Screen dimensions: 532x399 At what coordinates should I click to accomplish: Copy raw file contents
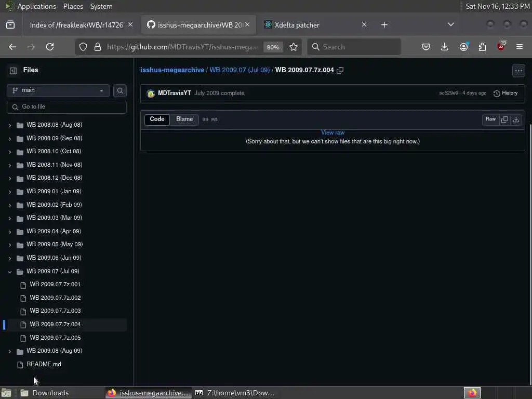(504, 119)
